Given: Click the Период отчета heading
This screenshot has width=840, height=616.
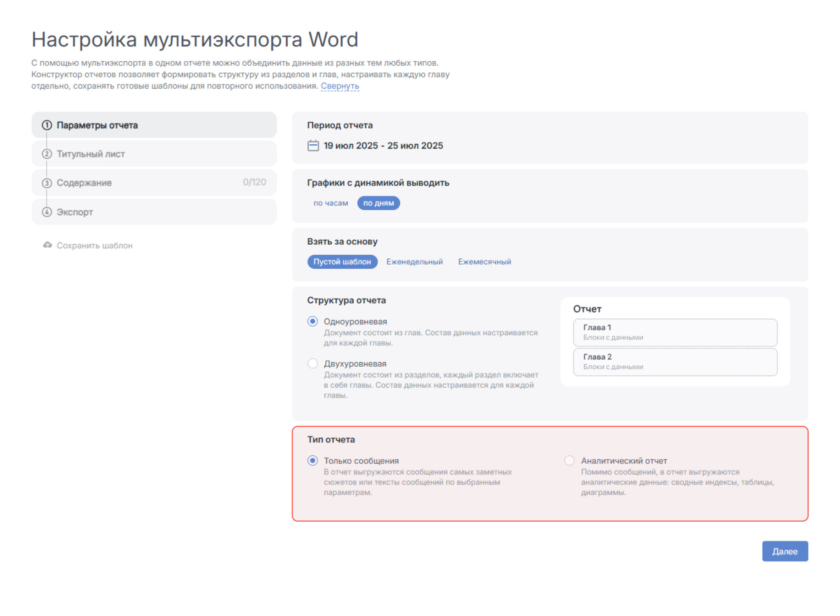Looking at the screenshot, I should [x=340, y=125].
